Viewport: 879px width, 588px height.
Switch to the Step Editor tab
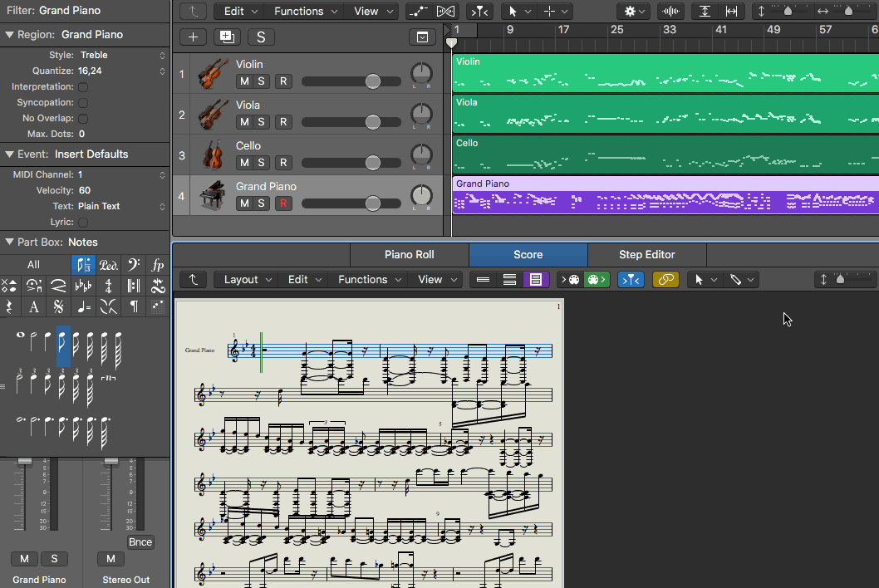pyautogui.click(x=646, y=255)
